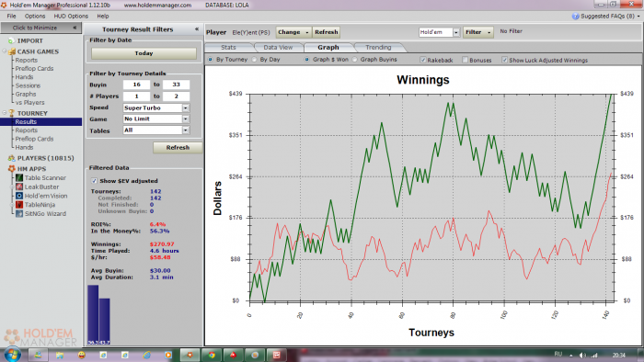Launch Hold'em Vision app icon
The image size is (644, 362).
pos(19,196)
